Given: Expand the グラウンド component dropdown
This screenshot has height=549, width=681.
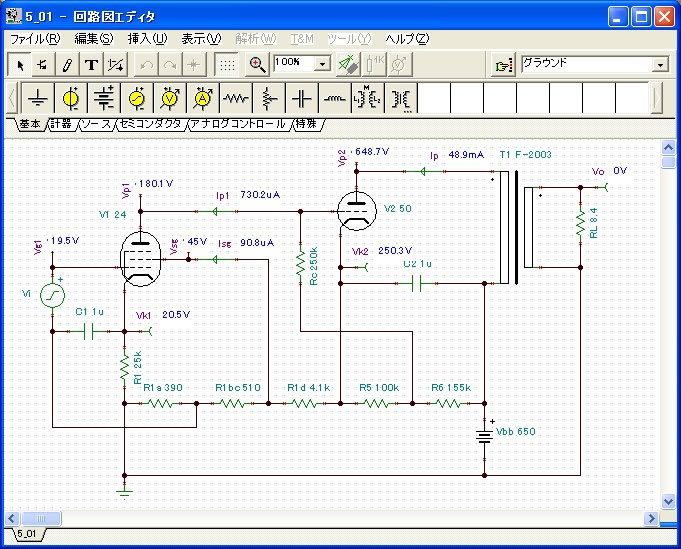Looking at the screenshot, I should pos(660,64).
